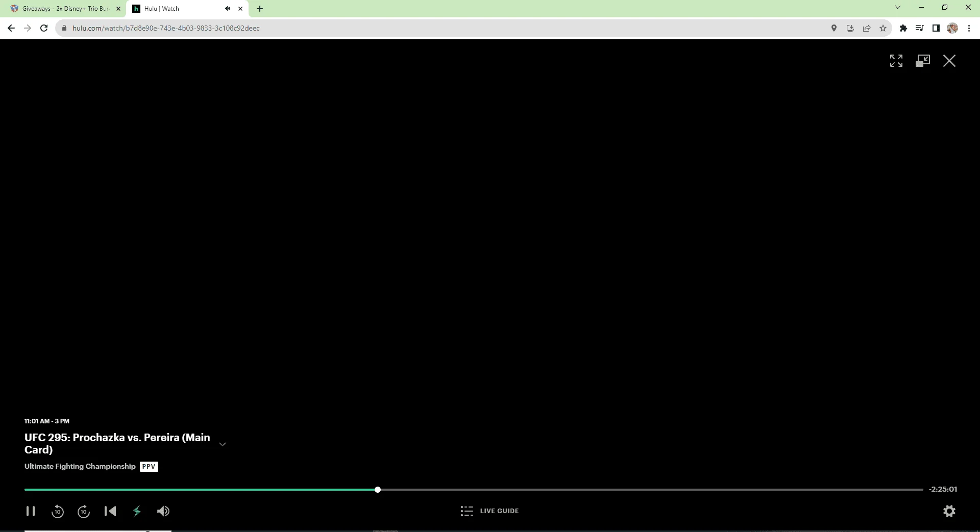
Task: Open the media controls icon
Action: point(920,28)
